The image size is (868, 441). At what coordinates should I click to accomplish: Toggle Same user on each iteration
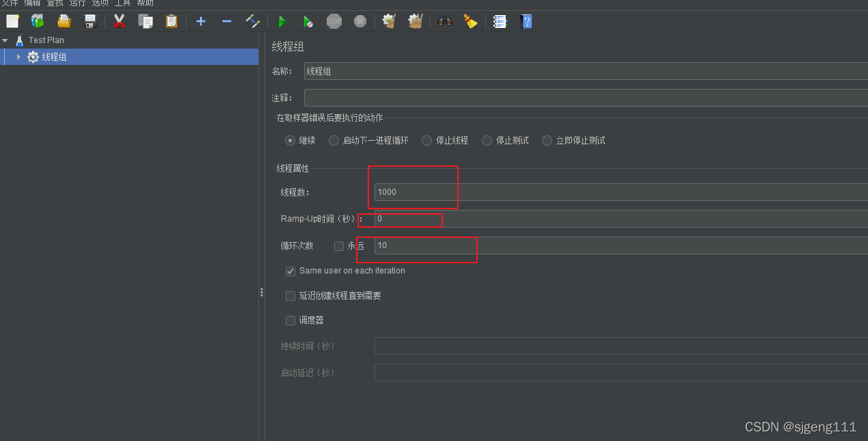coord(290,271)
